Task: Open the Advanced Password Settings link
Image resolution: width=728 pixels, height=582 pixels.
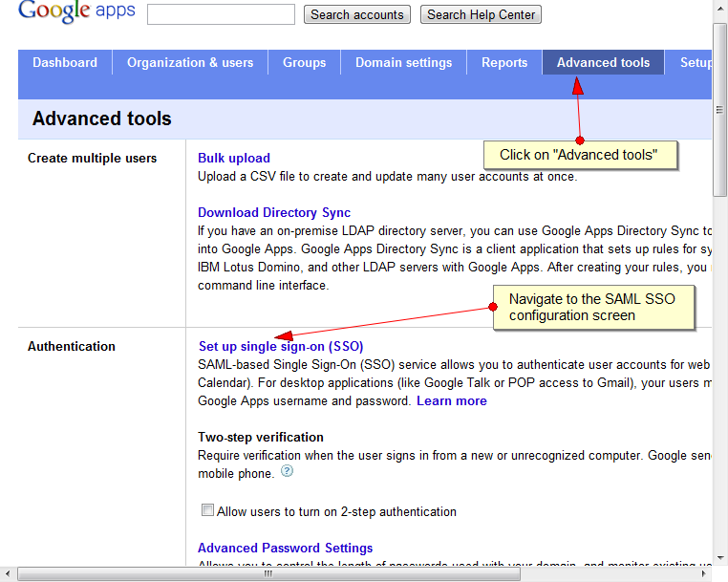Action: (x=285, y=549)
